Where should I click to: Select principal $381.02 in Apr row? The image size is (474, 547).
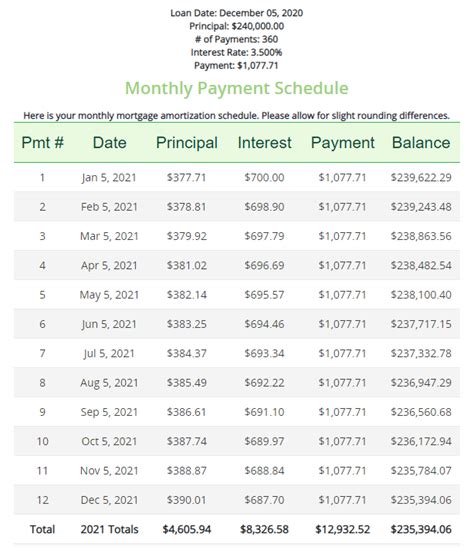[x=187, y=265]
